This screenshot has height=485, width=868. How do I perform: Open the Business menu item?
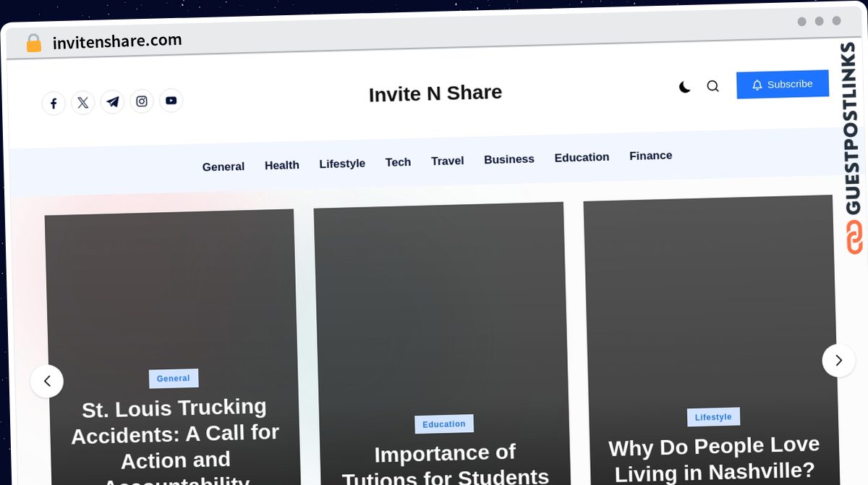click(509, 159)
